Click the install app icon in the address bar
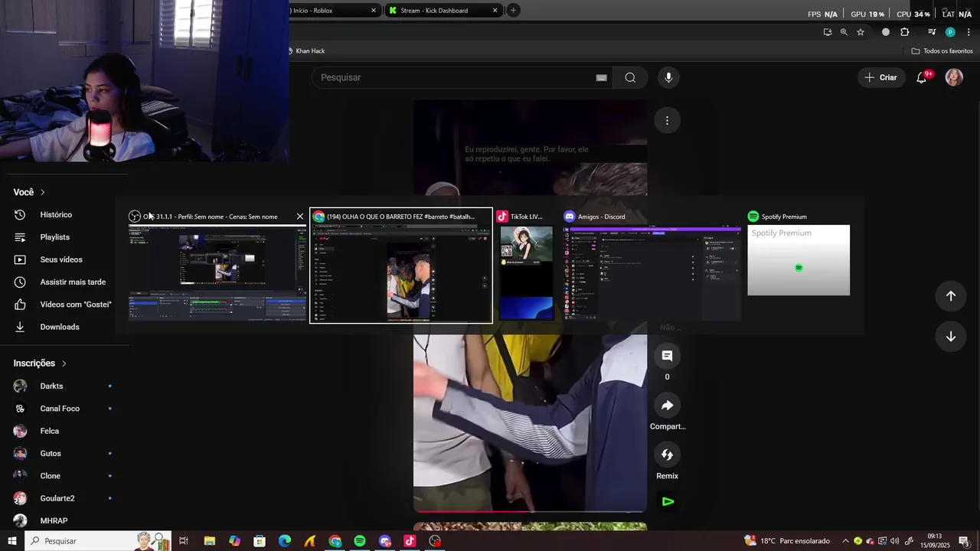 [x=828, y=32]
